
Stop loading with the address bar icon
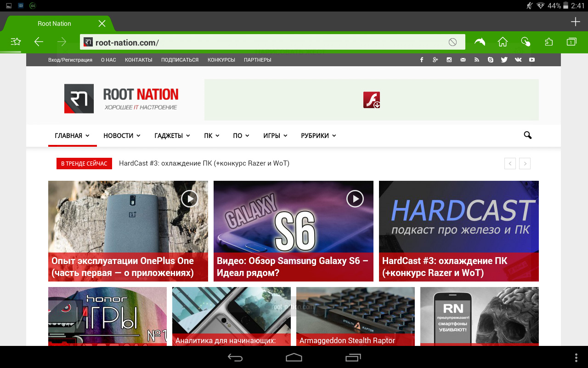[x=453, y=42]
